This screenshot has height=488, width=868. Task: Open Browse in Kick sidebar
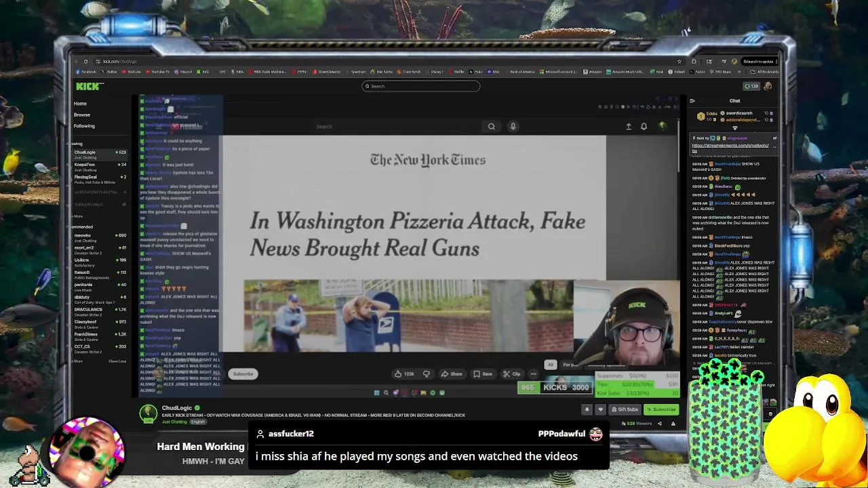[x=81, y=115]
